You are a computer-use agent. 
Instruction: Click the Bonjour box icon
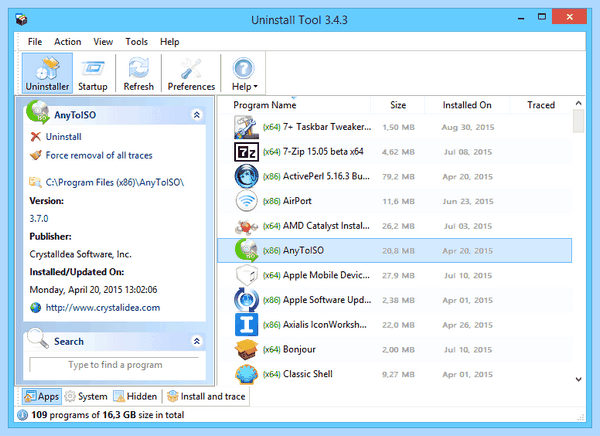click(x=246, y=349)
